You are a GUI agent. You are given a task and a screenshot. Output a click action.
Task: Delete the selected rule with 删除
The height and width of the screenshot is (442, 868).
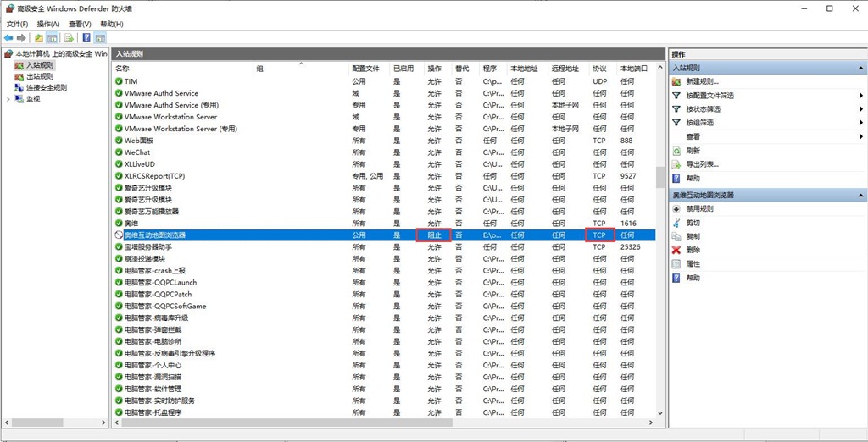click(693, 250)
